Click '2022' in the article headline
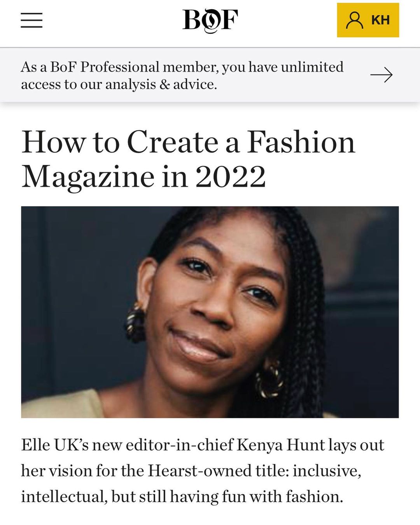Screen dimensions: 420x525 tap(230, 177)
